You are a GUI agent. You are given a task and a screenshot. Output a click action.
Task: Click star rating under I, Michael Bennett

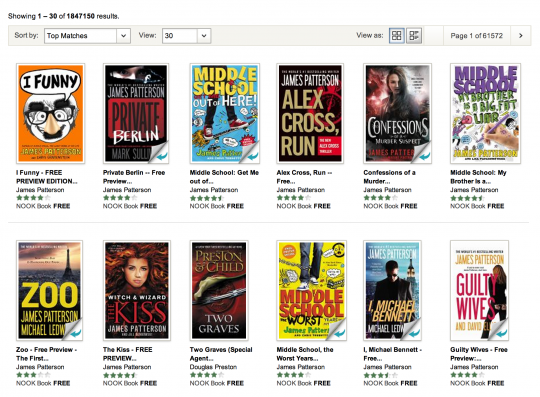click(x=381, y=375)
